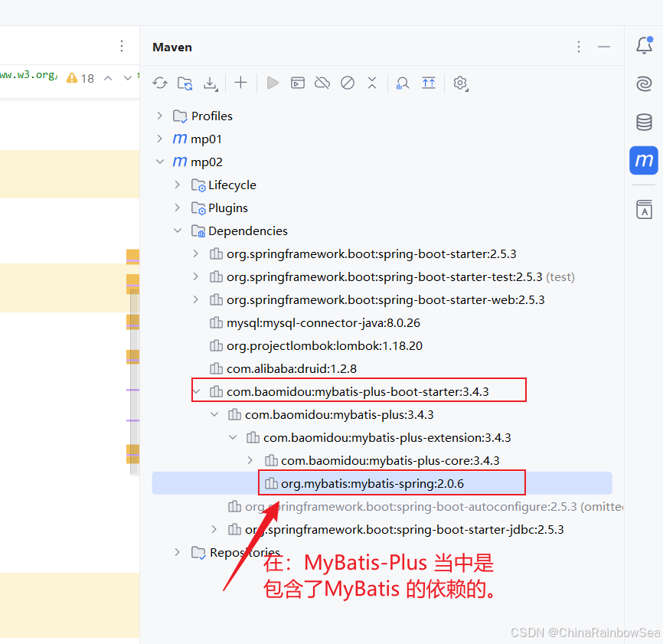Expand the Plugins node

coord(178,208)
